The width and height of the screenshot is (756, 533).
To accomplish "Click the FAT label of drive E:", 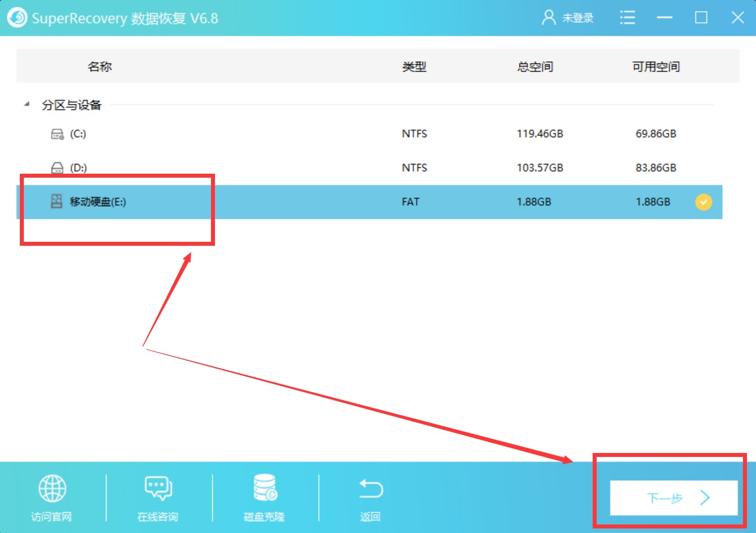I will click(410, 202).
